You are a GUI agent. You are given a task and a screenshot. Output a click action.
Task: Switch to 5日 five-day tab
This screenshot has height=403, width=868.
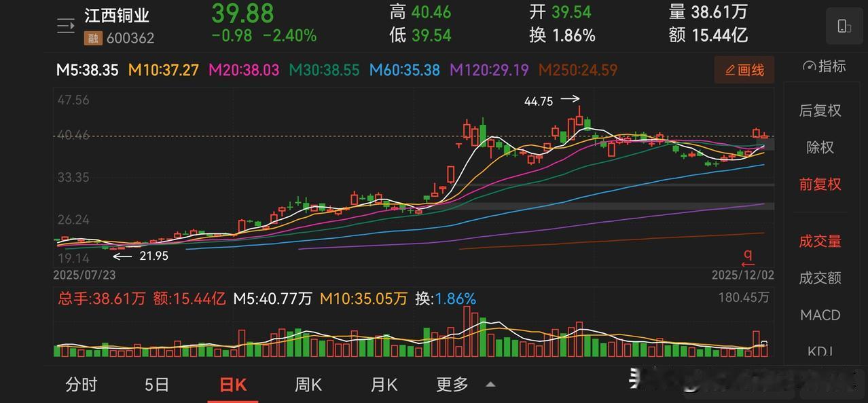tap(157, 385)
